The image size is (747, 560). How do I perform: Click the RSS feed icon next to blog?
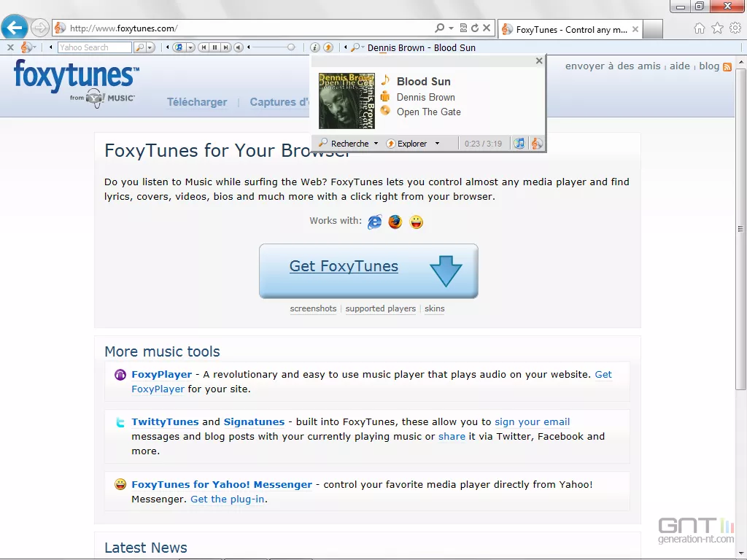[x=727, y=66]
